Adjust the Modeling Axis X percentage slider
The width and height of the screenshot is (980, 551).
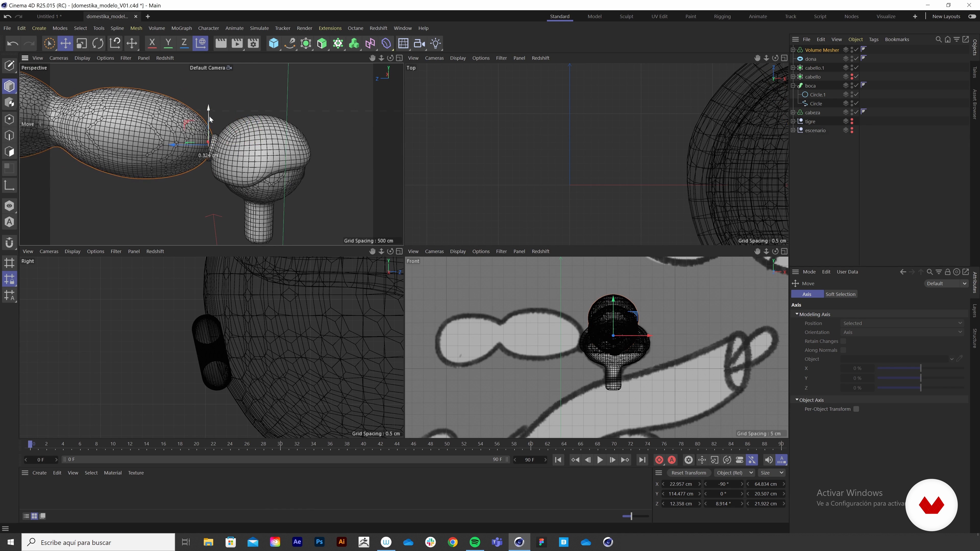[x=921, y=368]
